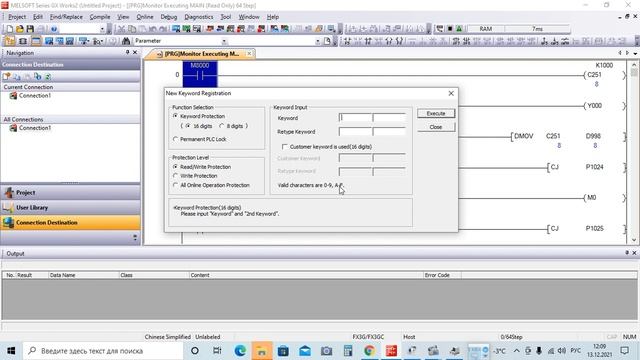Pin the Navigation panel
This screenshot has height=360, width=640.
(x=127, y=53)
